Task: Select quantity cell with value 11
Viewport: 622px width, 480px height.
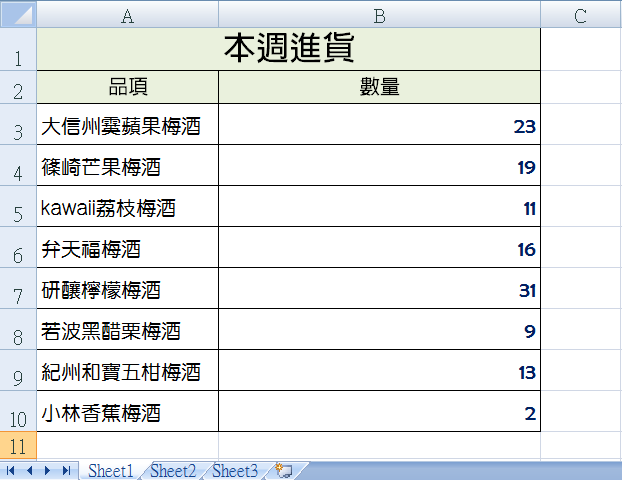Action: [379, 206]
